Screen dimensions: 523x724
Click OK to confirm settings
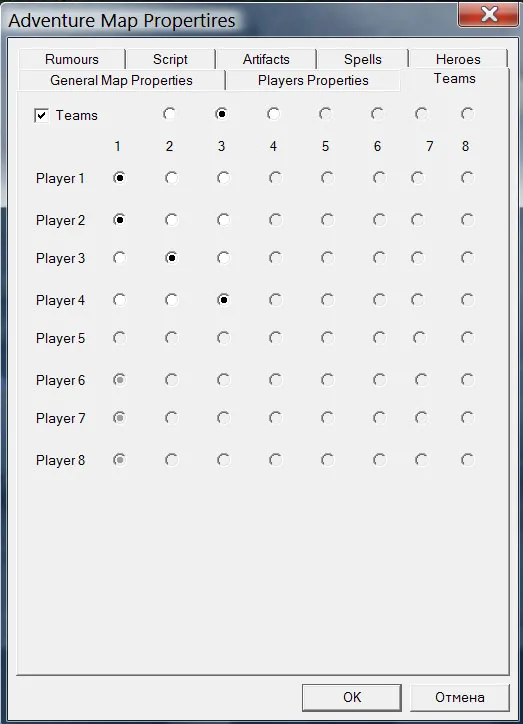click(x=352, y=697)
